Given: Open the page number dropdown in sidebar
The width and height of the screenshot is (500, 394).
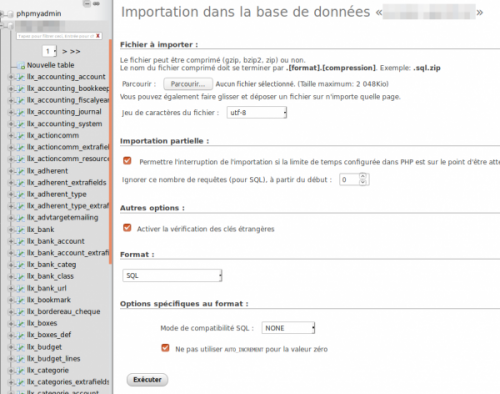Looking at the screenshot, I should [49, 51].
